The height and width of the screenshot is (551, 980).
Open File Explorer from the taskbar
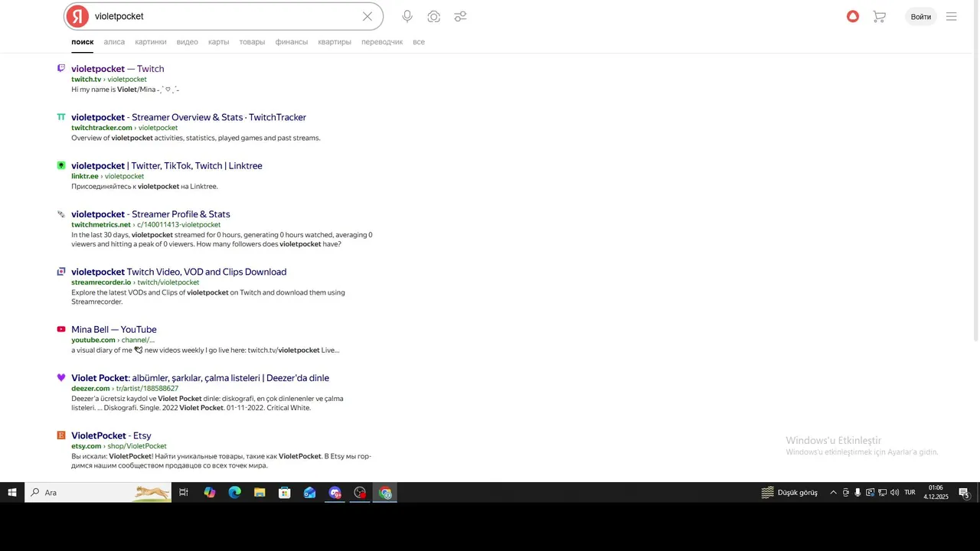point(260,493)
